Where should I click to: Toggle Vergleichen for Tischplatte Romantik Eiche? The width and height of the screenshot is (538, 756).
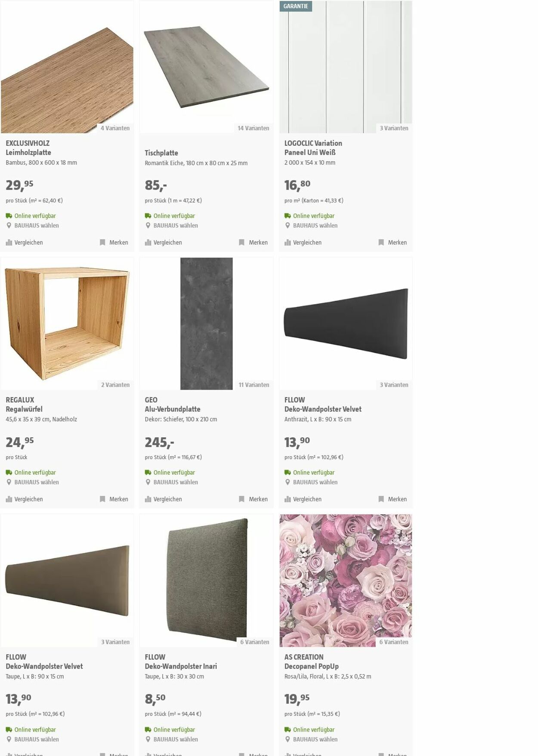(x=164, y=243)
